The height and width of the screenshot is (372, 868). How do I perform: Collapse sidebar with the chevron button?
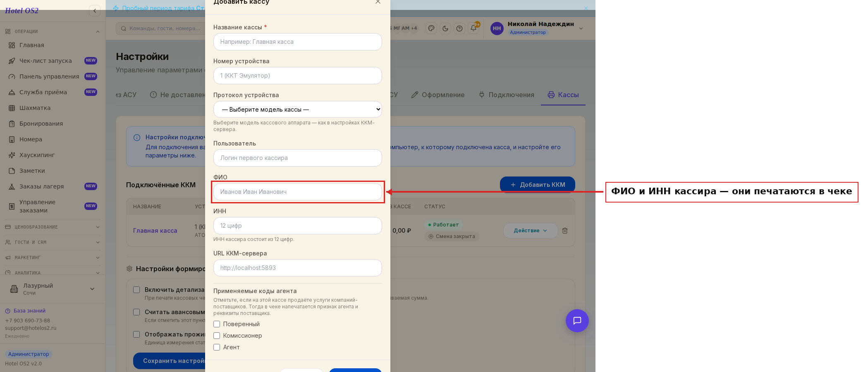[95, 11]
